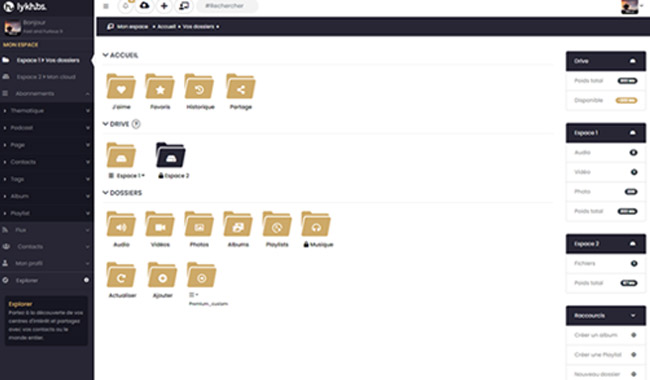Viewport: 650px width, 380px height.
Task: Open the Explorer sidebar item
Action: (46, 280)
